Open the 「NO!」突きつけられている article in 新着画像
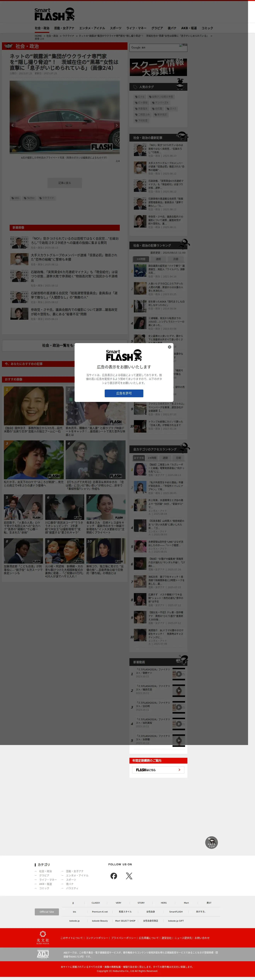 click(75, 241)
